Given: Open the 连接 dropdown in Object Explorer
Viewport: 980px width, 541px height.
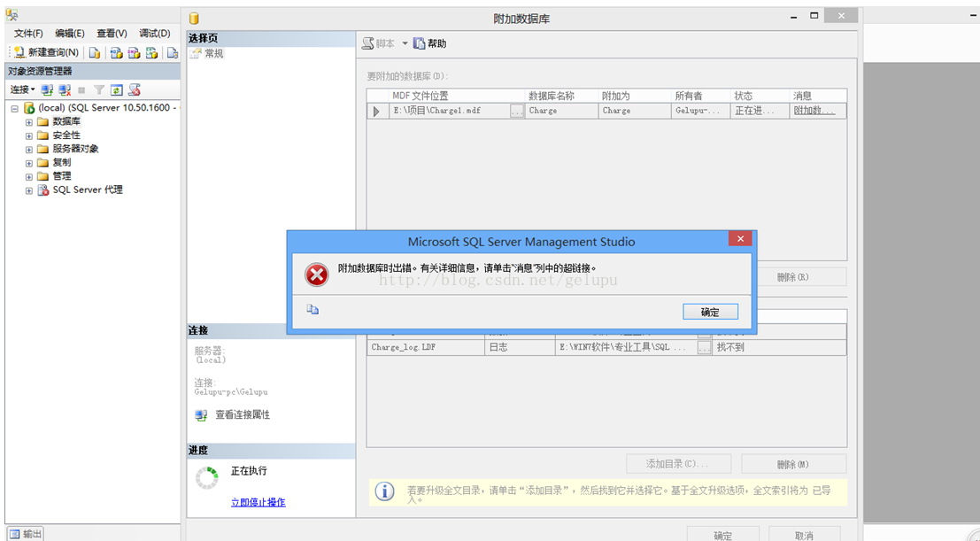Looking at the screenshot, I should pyautogui.click(x=22, y=89).
